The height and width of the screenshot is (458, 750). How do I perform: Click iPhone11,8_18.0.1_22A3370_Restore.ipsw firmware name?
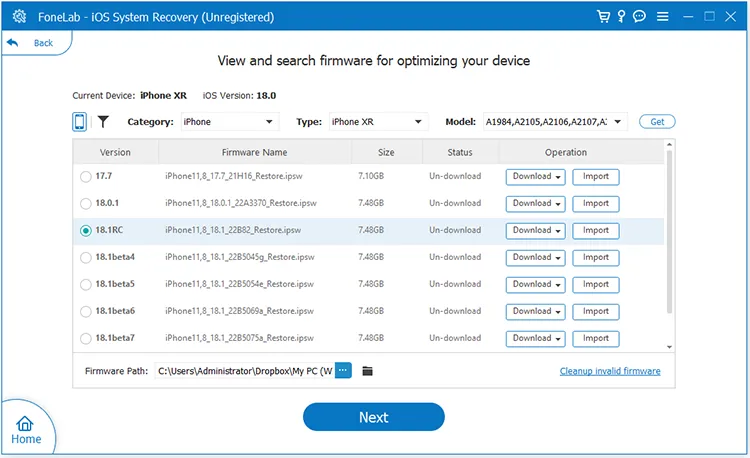(x=241, y=204)
